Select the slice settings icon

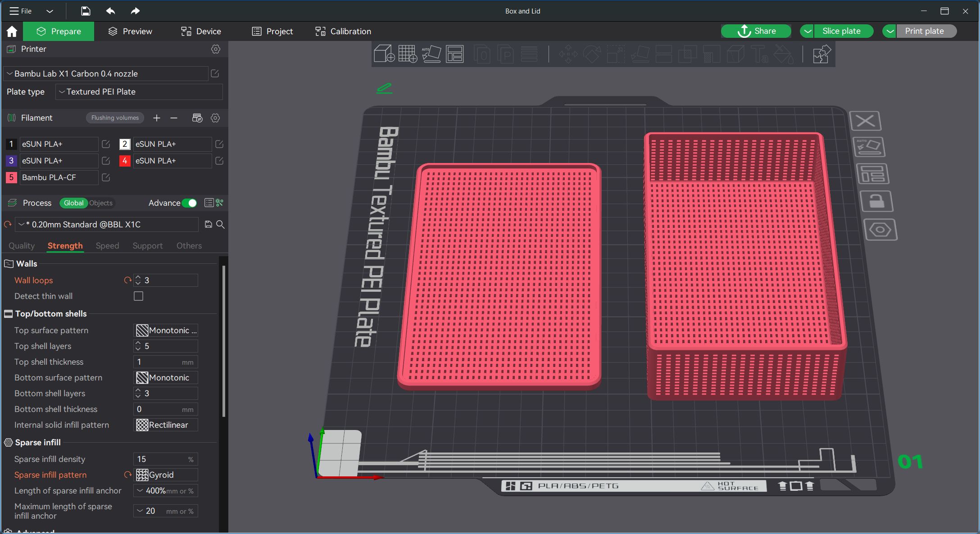point(220,203)
